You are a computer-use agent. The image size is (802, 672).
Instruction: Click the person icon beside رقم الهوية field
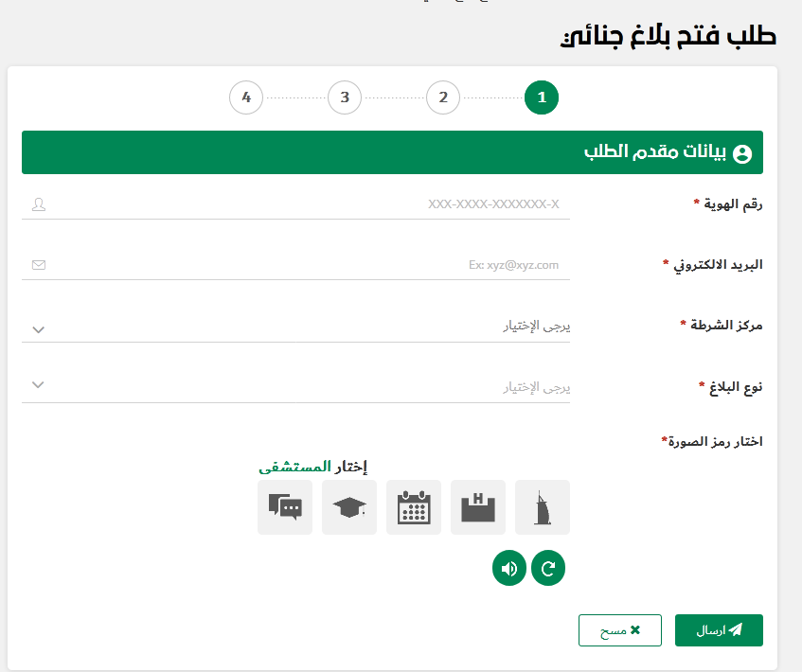[39, 203]
